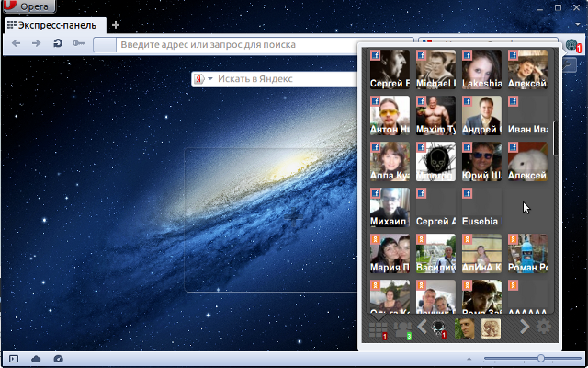
Task: Reload the page with refresh icon
Action: click(58, 44)
